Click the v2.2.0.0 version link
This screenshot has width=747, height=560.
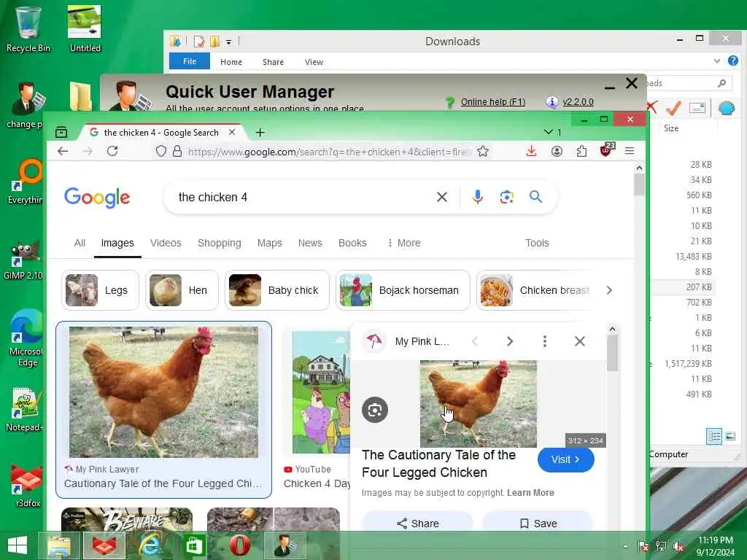coord(578,102)
